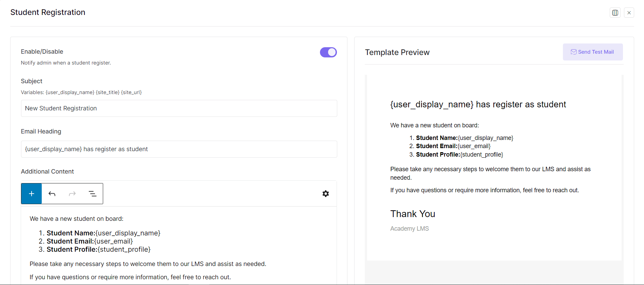Disable the student registration notification toggle

coord(328,52)
